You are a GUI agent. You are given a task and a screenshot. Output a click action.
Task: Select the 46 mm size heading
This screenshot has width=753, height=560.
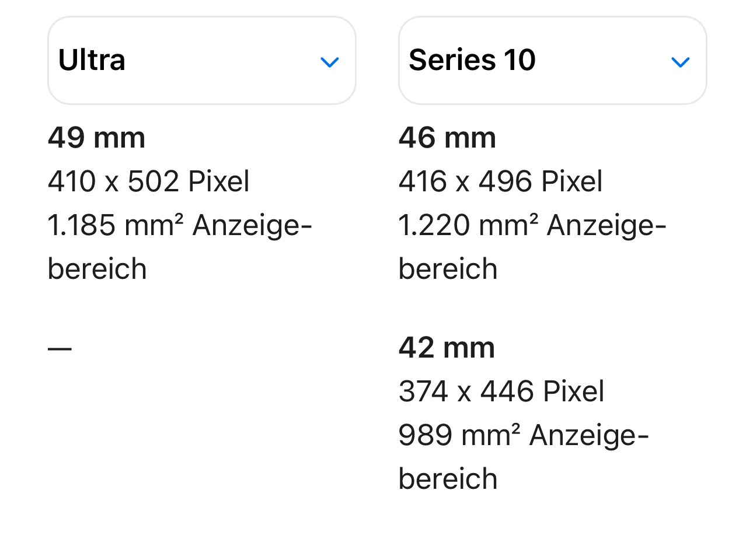pos(447,138)
